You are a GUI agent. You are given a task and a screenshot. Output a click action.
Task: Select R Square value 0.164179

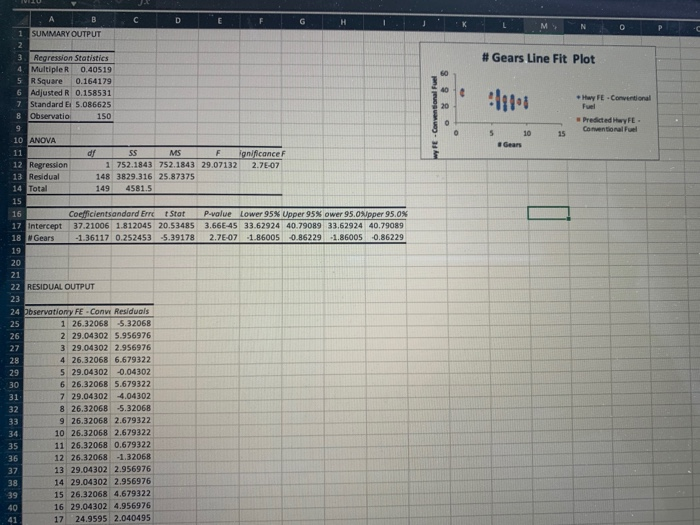coord(93,81)
